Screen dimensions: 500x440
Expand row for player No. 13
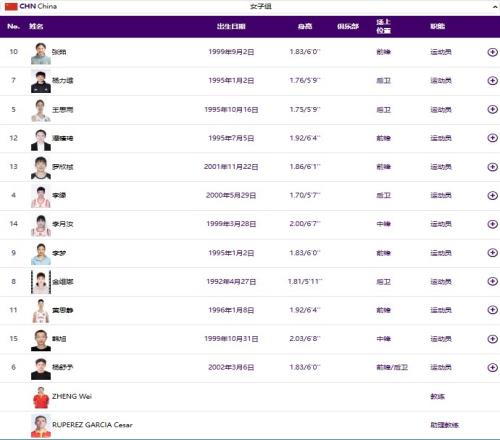tap(492, 167)
